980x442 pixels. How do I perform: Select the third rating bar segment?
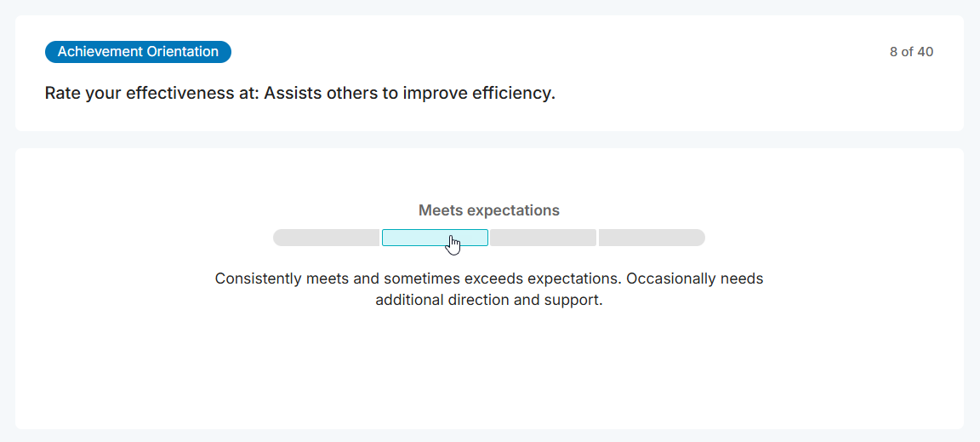[543, 238]
